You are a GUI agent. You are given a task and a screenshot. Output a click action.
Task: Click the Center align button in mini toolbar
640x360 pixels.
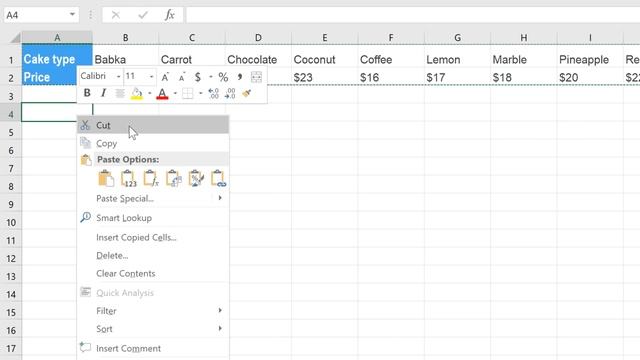(x=120, y=93)
